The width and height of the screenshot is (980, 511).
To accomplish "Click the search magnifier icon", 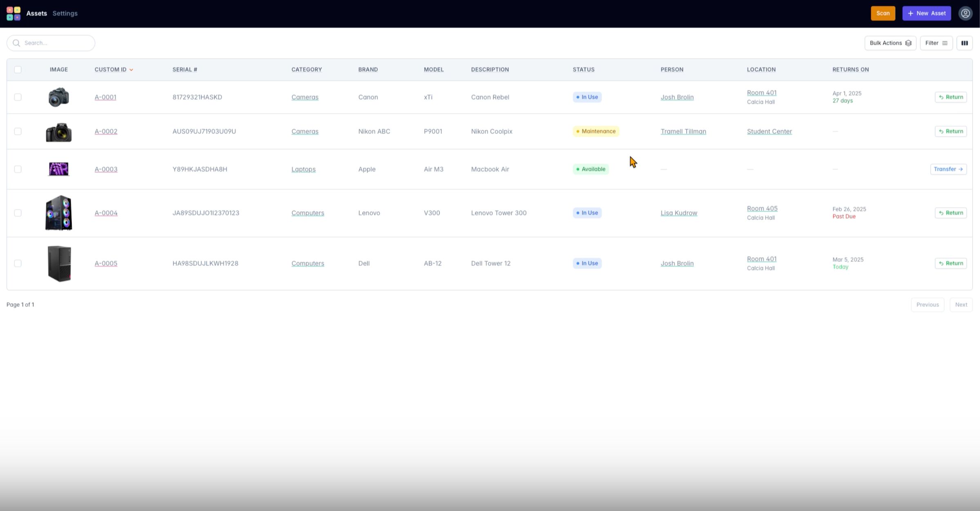I will (16, 43).
